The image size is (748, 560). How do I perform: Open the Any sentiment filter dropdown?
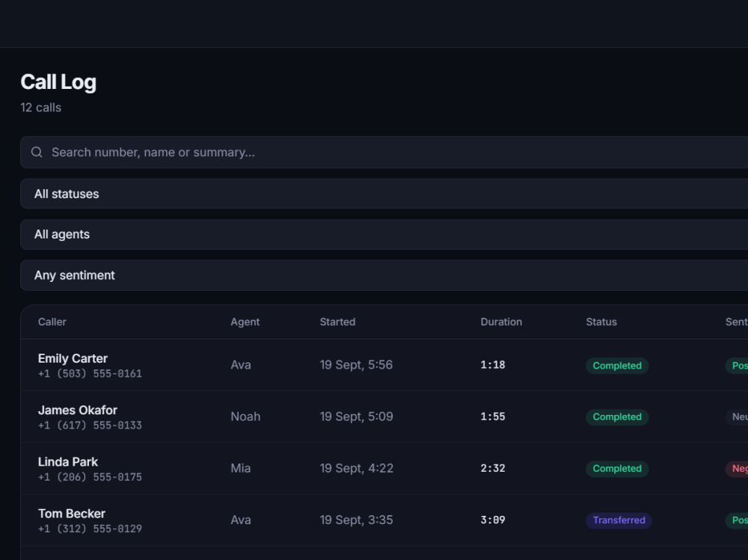coord(384,275)
